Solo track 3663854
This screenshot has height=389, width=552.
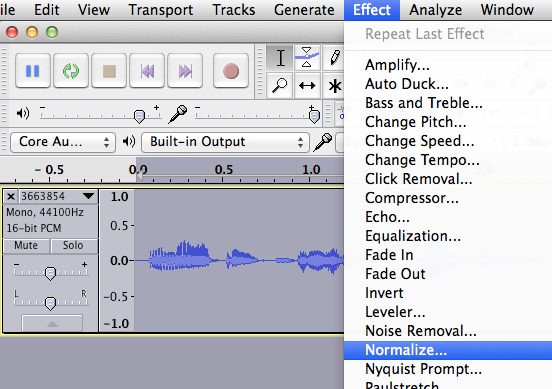[x=73, y=245]
